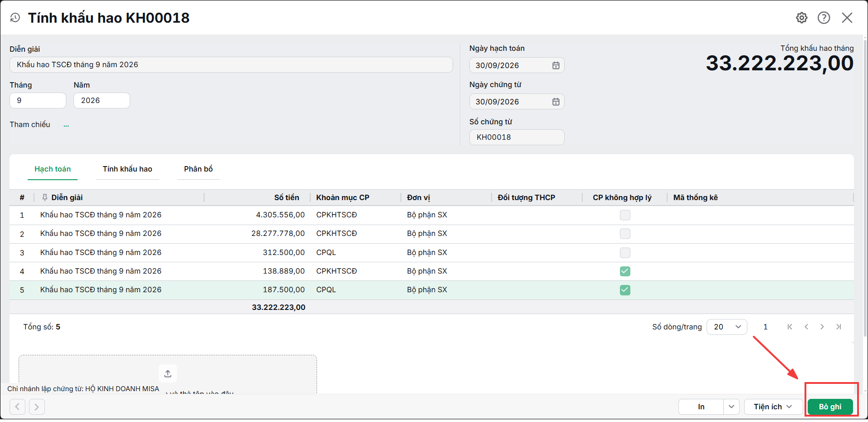Open the history icon beside the title

point(15,18)
